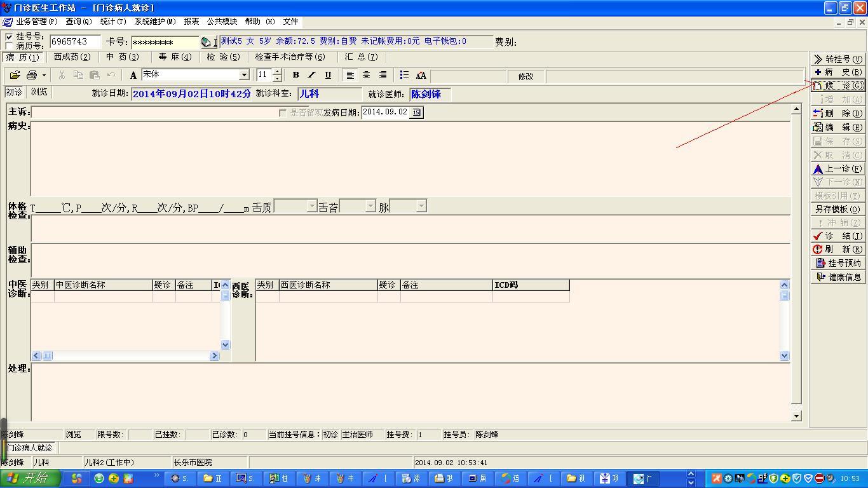Viewport: 868px width, 488px height.
Task: Click the scroll-down arrow of the main form
Action: 796,416
